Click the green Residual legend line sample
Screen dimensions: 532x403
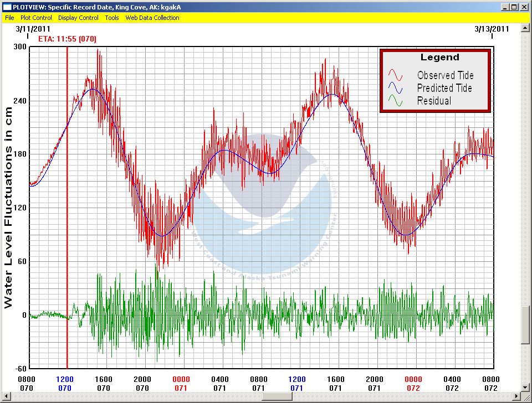[396, 101]
